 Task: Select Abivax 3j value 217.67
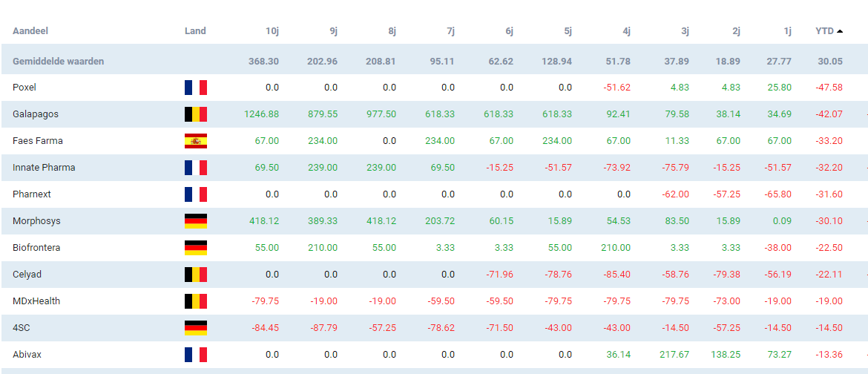point(674,354)
